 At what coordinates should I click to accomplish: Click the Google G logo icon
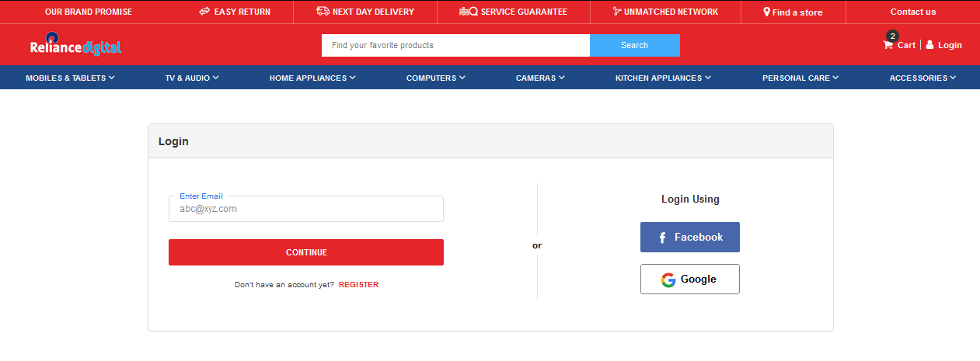[668, 279]
